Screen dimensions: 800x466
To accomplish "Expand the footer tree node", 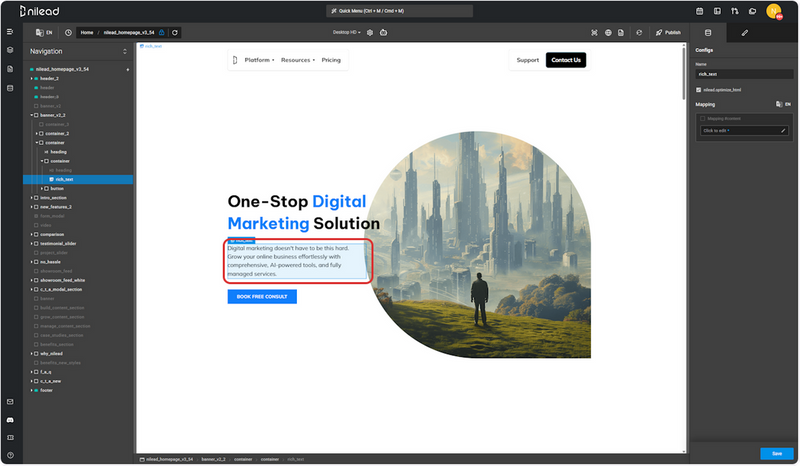I will point(32,390).
